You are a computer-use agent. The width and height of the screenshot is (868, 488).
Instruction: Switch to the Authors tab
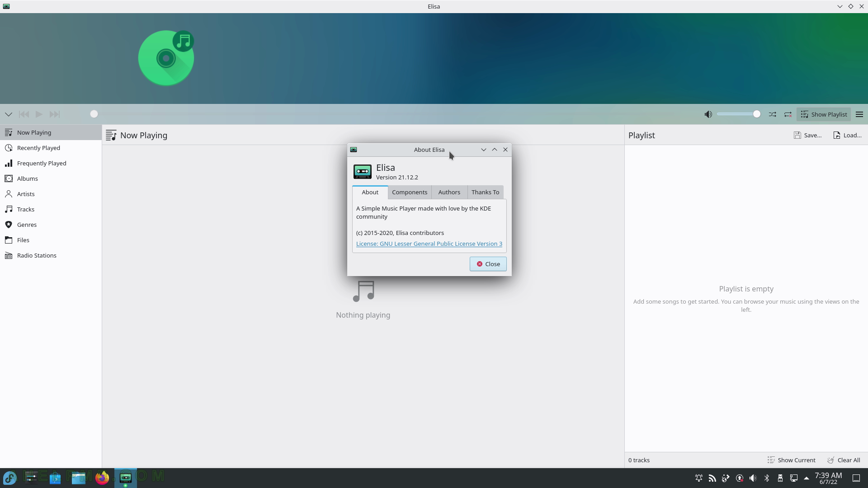point(449,192)
